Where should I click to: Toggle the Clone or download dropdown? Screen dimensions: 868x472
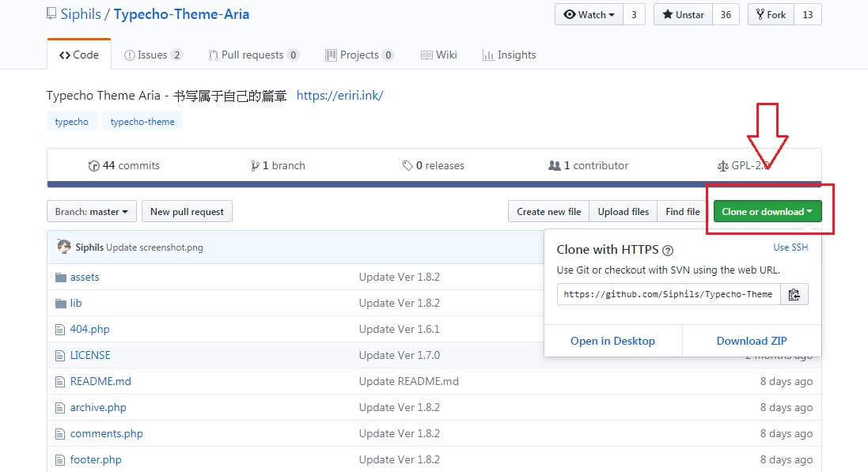pos(768,211)
